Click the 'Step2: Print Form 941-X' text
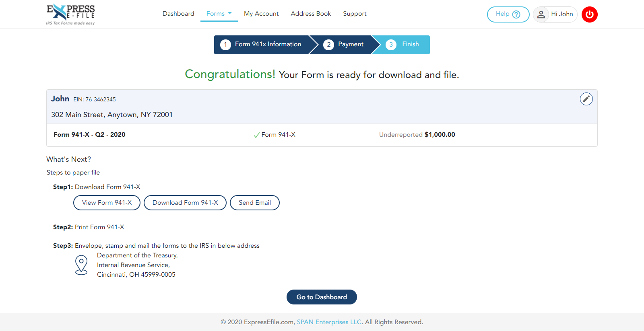Image resolution: width=644 pixels, height=331 pixels. 89,227
